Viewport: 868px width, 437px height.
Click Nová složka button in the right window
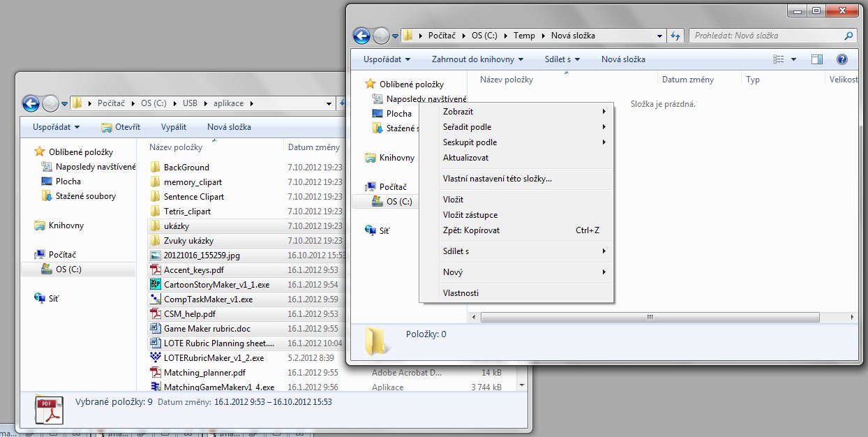click(623, 59)
